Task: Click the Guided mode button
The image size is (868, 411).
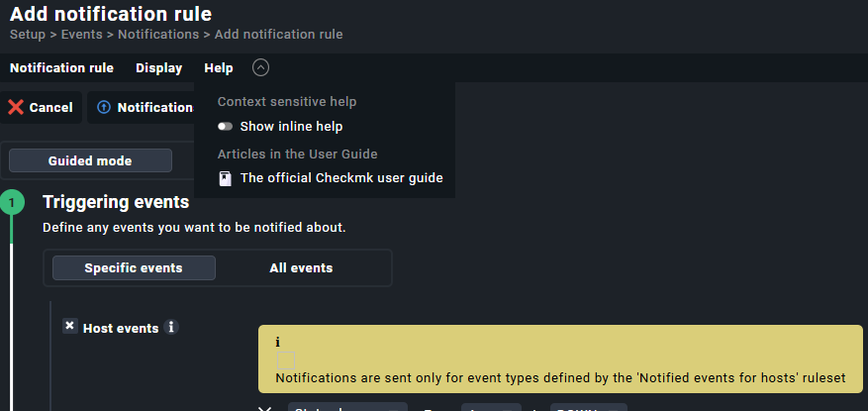Action: point(90,160)
